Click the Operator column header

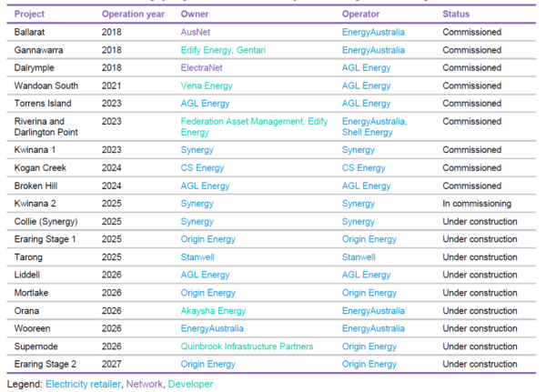coord(360,14)
